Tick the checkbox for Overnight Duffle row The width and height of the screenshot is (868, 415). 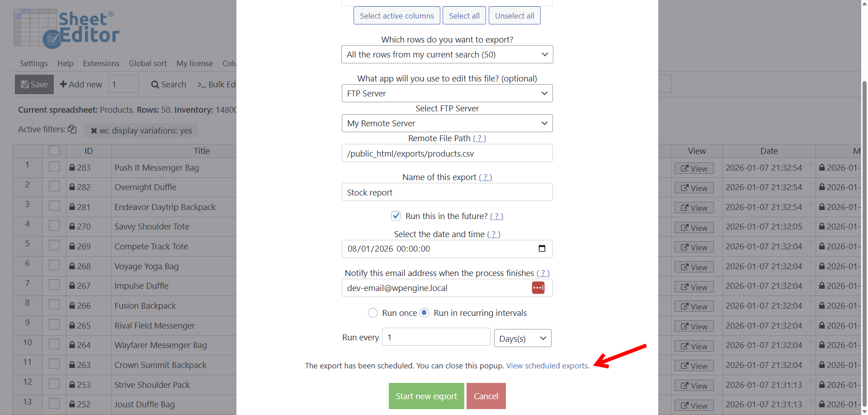coord(54,186)
